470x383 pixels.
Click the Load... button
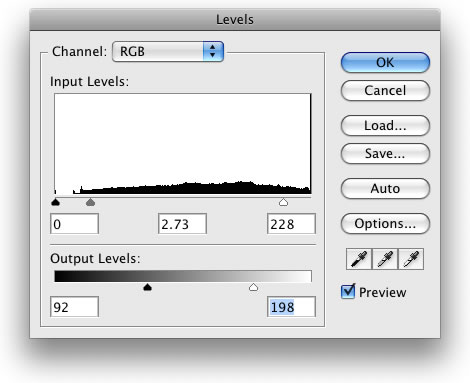(385, 125)
